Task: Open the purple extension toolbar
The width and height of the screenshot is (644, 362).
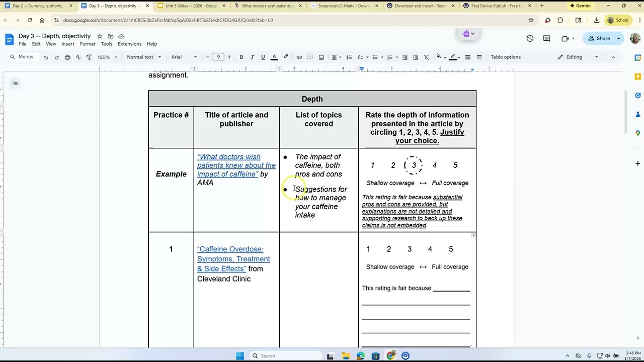Action: tap(468, 34)
